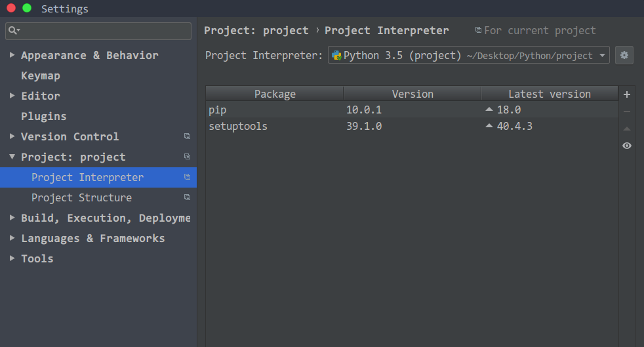The height and width of the screenshot is (347, 644).
Task: Expand Build, Execution, Deployment arrow
Action: tap(12, 217)
